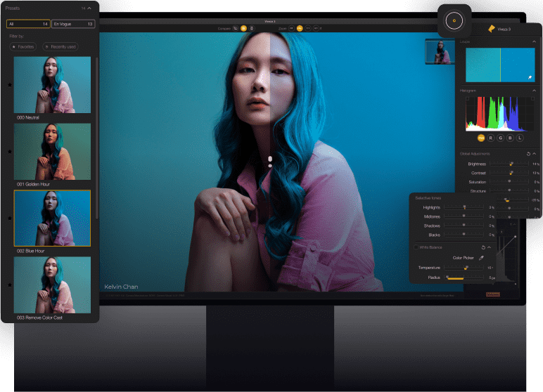Filter presets by Recently used
This screenshot has width=543, height=392.
pos(60,46)
